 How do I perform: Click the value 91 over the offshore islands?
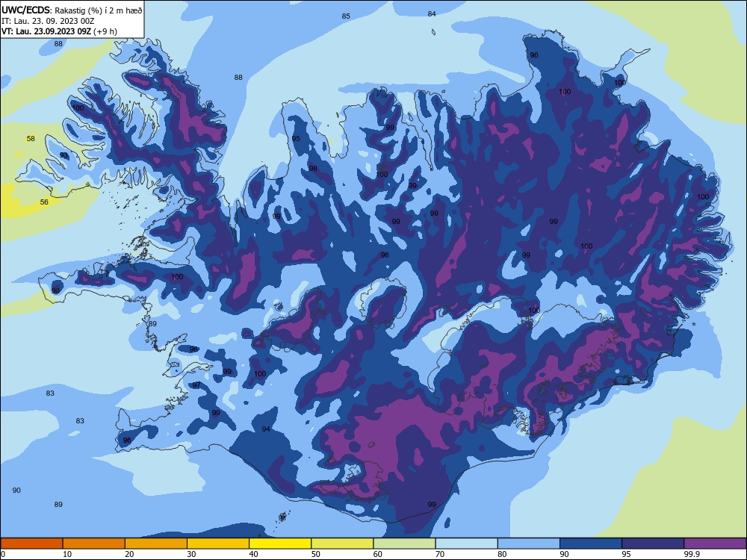coord(282,517)
